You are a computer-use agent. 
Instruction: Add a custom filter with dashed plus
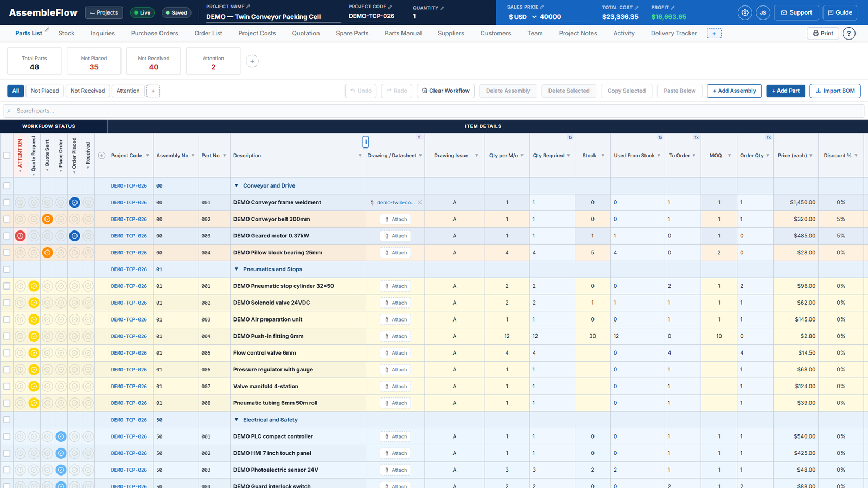[x=153, y=91]
